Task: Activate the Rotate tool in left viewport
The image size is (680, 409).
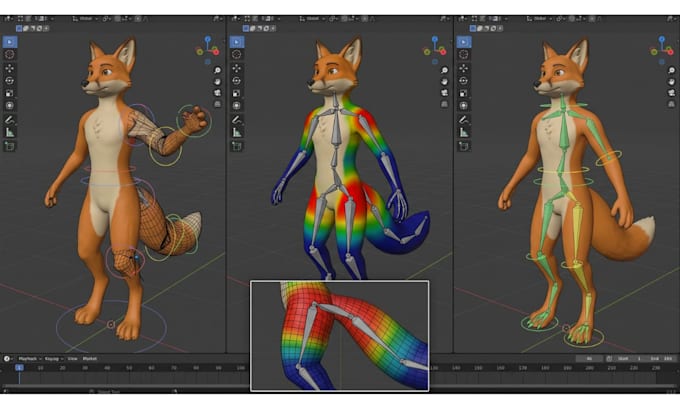Action: 10,81
